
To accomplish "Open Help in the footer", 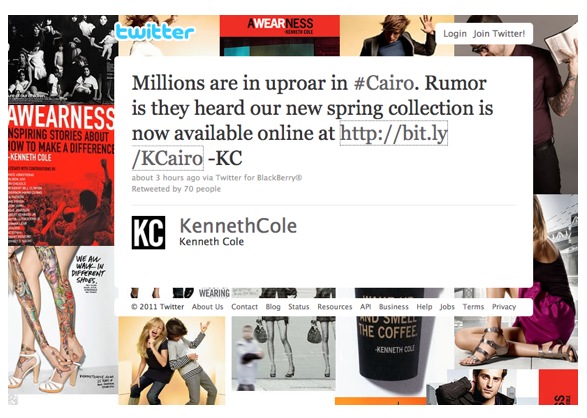I will coord(424,307).
